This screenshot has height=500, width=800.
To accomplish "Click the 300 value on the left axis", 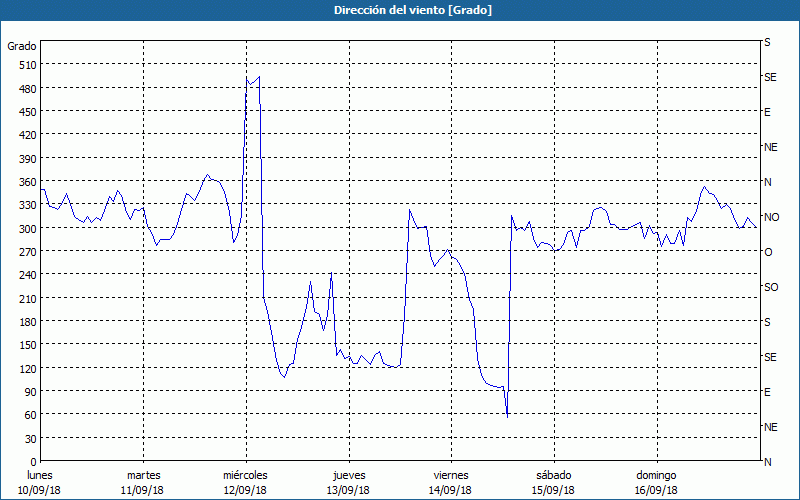I will 28,229.
